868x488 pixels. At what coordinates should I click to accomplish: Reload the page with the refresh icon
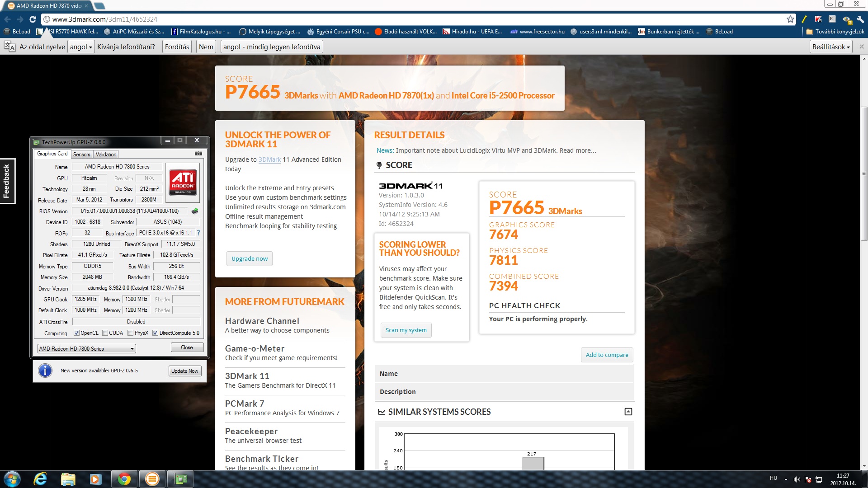pos(33,19)
